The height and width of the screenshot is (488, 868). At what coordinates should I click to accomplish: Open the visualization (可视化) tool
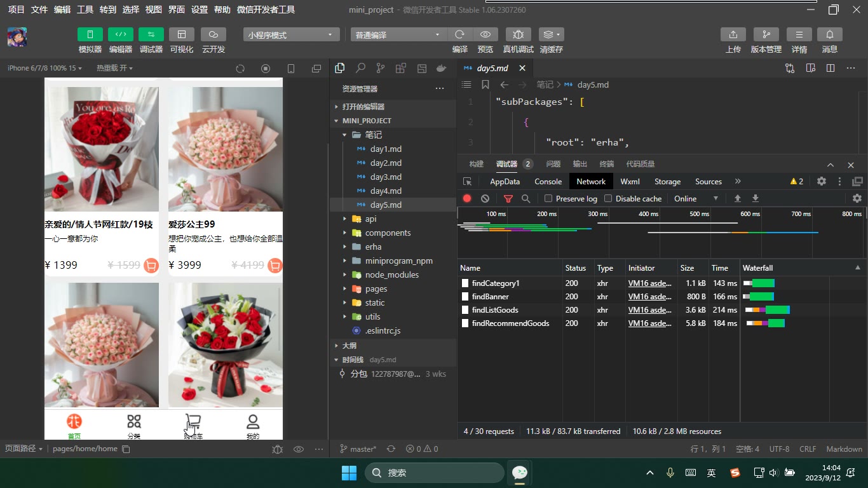(182, 34)
